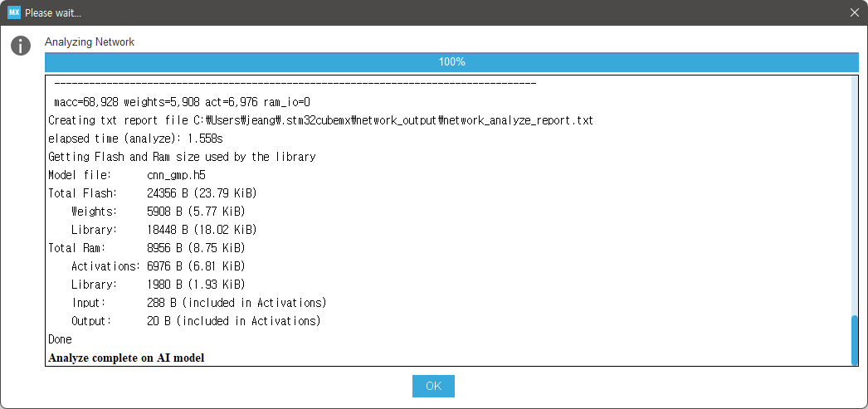Click the Weights 5908 B line
Screen dimensions: 868x409
pyautogui.click(x=158, y=212)
